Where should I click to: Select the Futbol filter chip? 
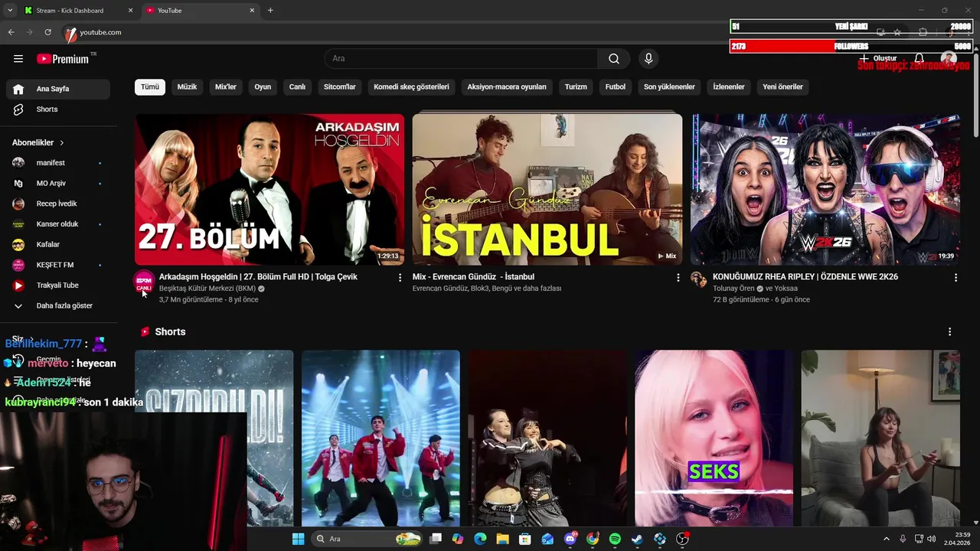point(616,87)
